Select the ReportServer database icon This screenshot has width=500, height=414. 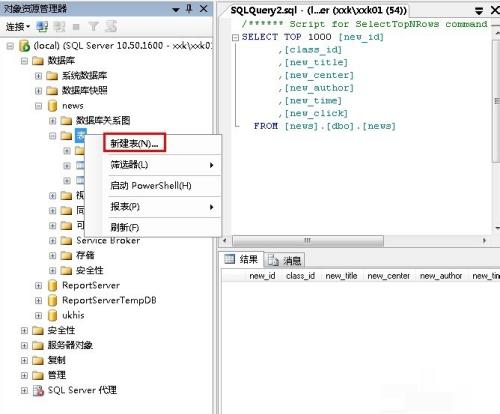(52, 285)
